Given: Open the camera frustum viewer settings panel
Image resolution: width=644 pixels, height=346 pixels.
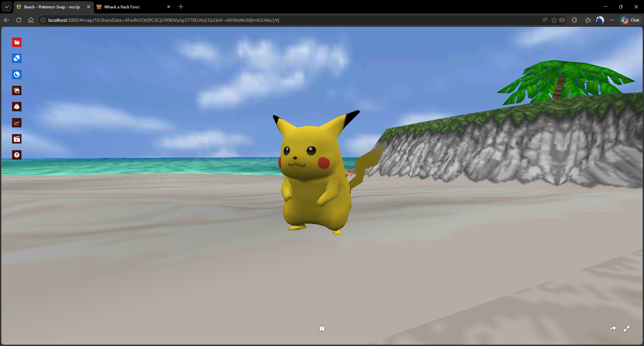Looking at the screenshot, I should point(17,107).
